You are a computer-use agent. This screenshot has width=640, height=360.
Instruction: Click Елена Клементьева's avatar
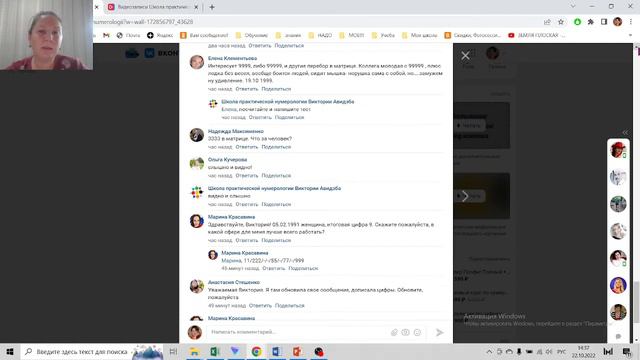[197, 62]
